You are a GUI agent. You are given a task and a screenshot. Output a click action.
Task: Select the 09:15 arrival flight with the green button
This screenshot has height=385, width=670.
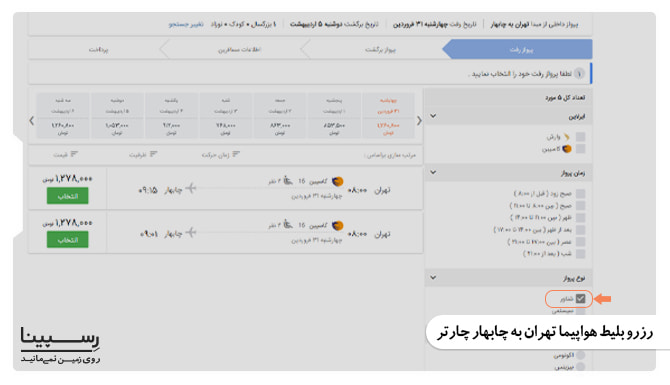[68, 196]
